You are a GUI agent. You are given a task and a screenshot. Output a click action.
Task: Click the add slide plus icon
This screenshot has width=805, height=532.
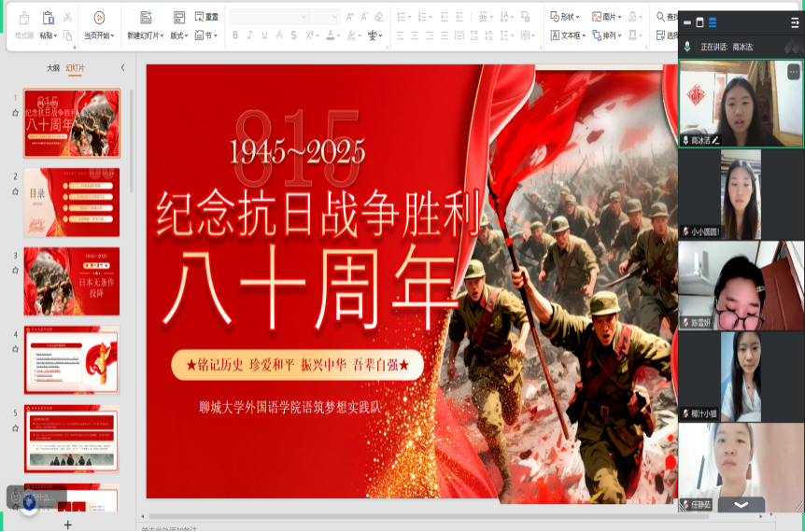67,525
